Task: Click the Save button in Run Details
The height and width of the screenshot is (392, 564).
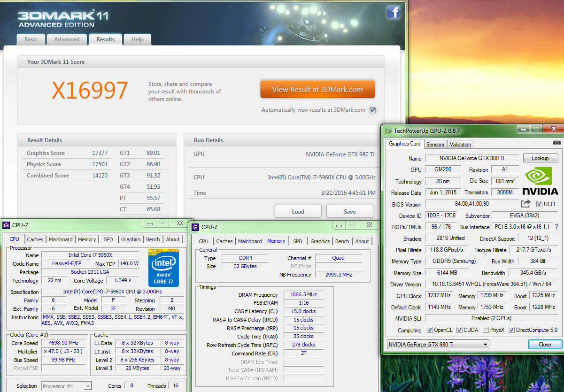Action: pos(350,211)
